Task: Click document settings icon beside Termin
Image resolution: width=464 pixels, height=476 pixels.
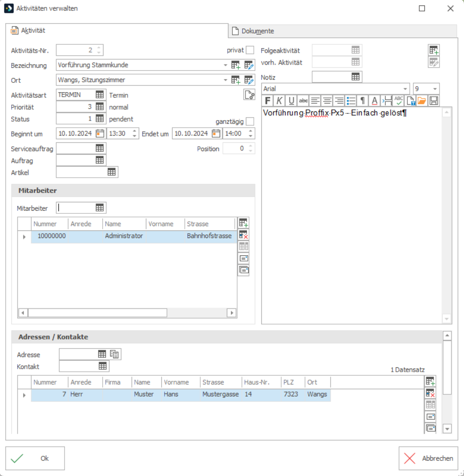Action: click(x=249, y=95)
